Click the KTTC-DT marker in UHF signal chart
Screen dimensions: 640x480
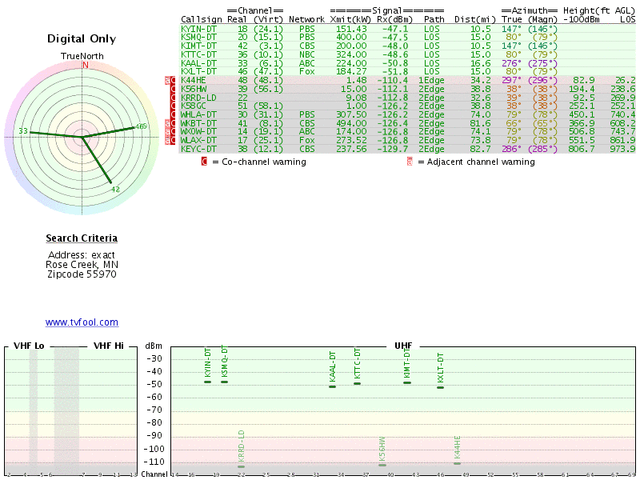(x=357, y=384)
